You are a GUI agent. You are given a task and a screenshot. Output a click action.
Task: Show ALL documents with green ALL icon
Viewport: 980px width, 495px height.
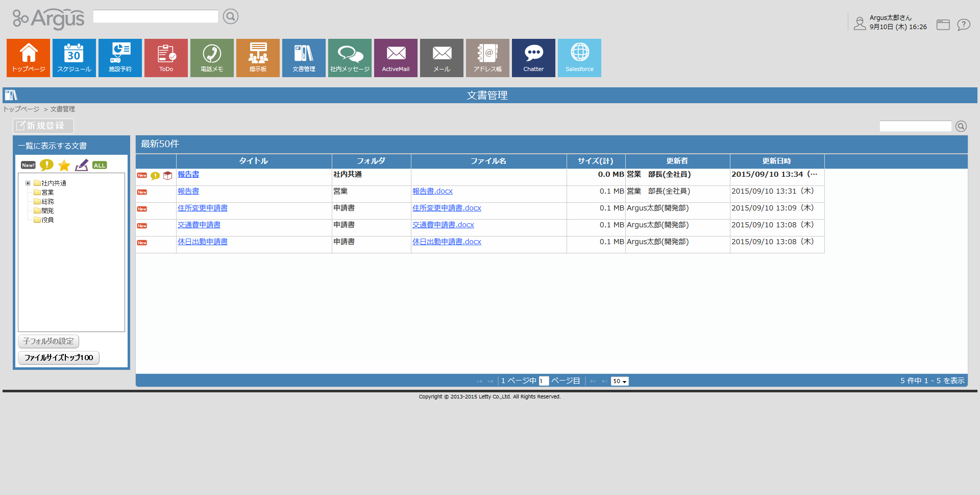click(x=100, y=165)
